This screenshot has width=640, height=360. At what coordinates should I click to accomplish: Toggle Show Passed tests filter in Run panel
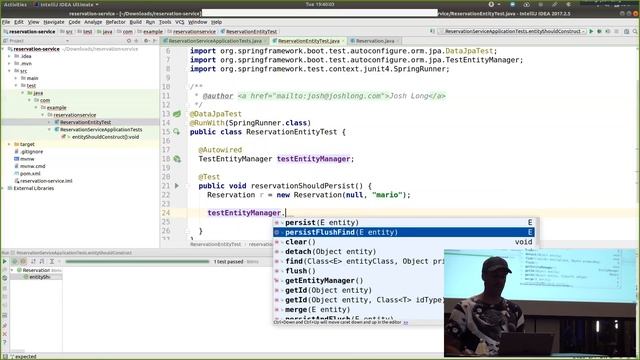tap(15, 262)
